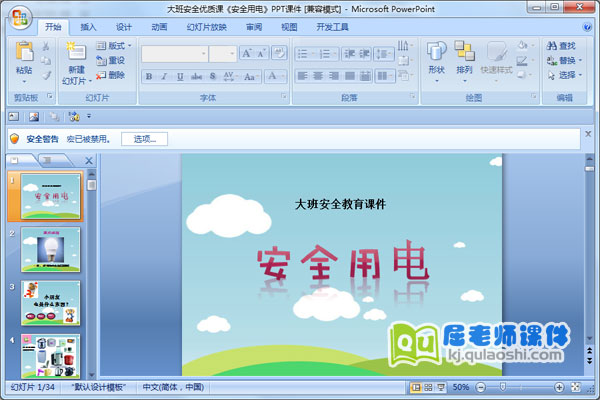This screenshot has width=600, height=400.
Task: Switch to the 动画 (Animations) tab
Action: (159, 27)
